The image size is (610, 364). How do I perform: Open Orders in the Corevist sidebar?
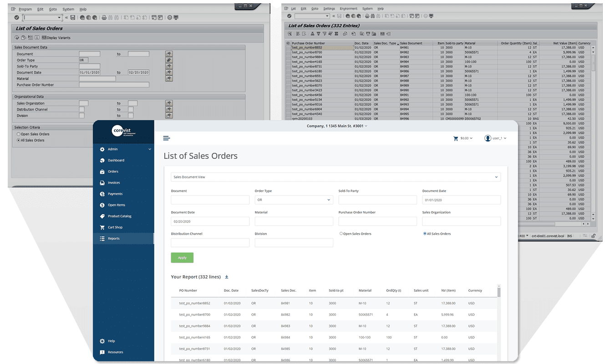coord(113,172)
